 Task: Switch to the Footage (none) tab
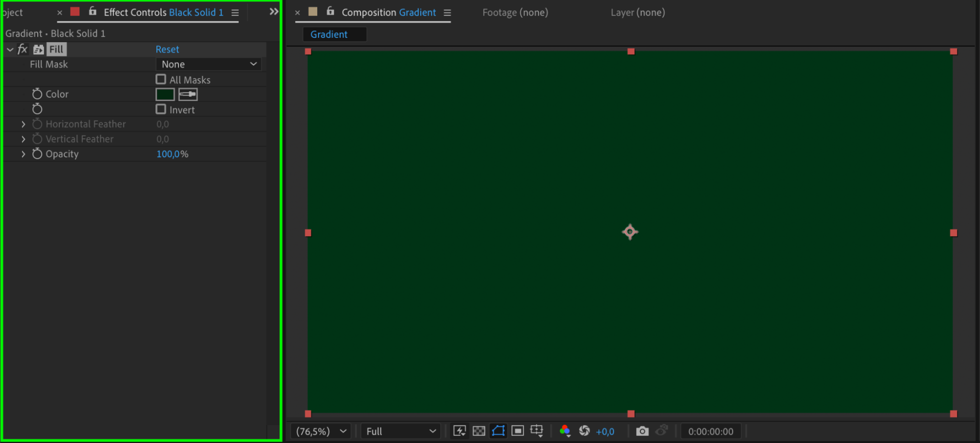click(x=515, y=13)
